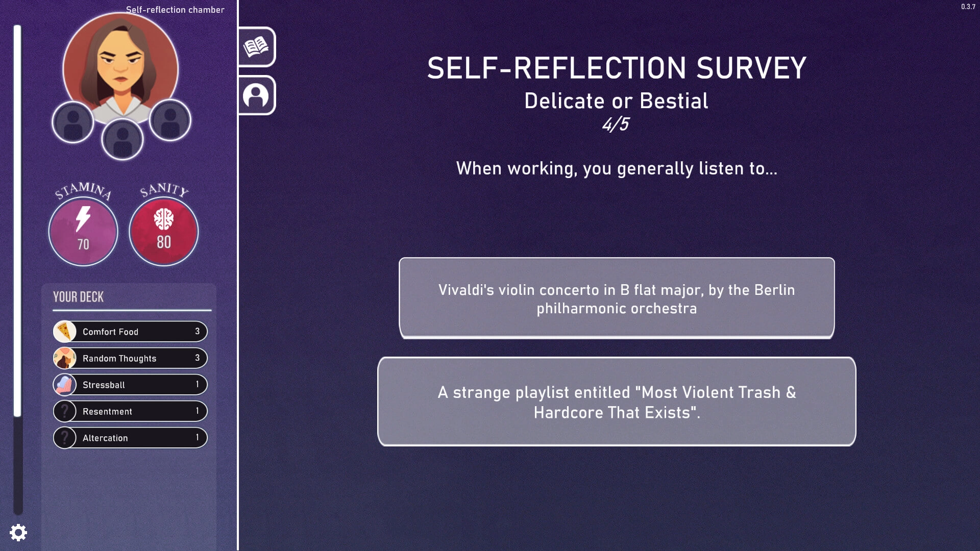Click the Comfort Food deck card icon

point(65,331)
